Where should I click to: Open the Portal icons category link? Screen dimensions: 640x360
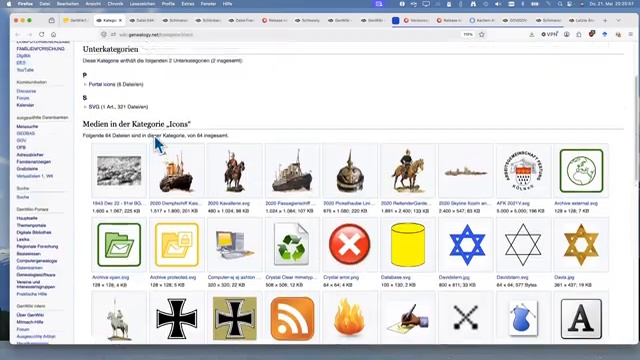(102, 84)
